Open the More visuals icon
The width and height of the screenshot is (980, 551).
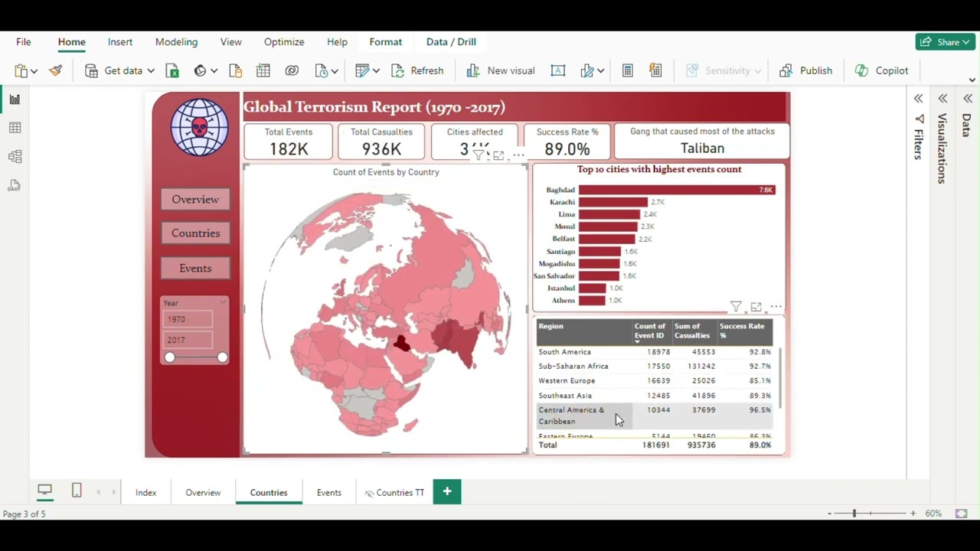click(587, 70)
